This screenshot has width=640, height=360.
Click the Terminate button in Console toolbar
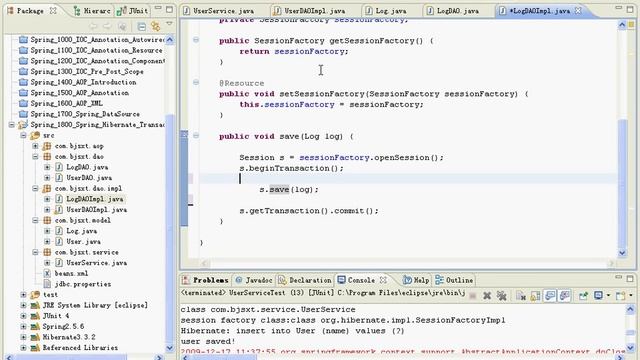click(473, 296)
